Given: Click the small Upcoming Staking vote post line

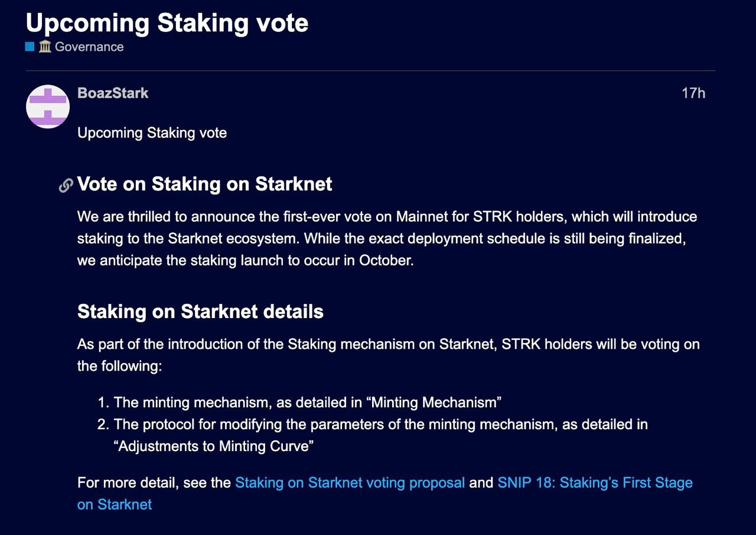Looking at the screenshot, I should [x=152, y=132].
